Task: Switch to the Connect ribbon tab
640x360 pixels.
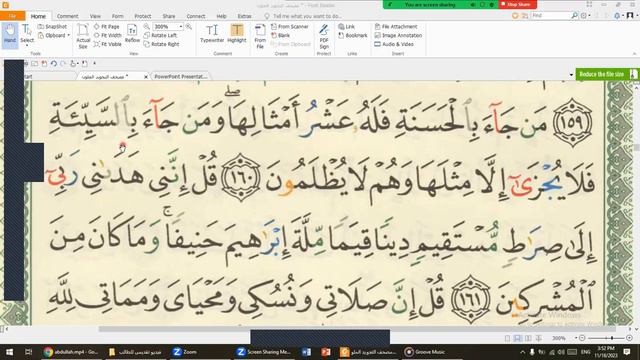Action: point(196,16)
